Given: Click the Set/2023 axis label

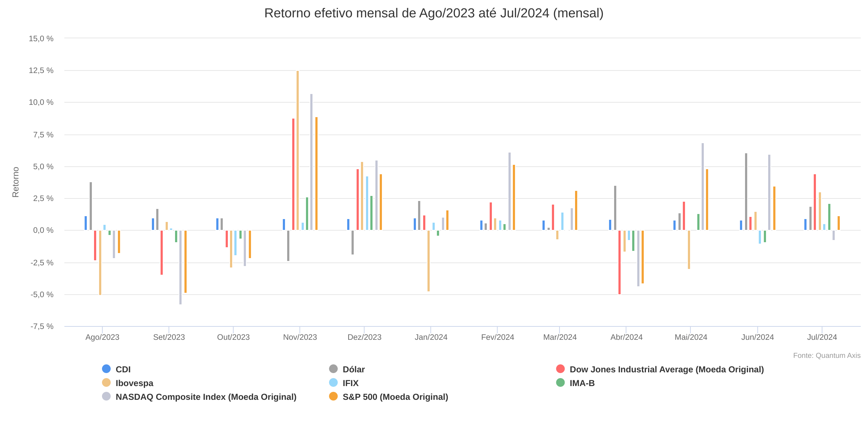Looking at the screenshot, I should pyautogui.click(x=169, y=337).
